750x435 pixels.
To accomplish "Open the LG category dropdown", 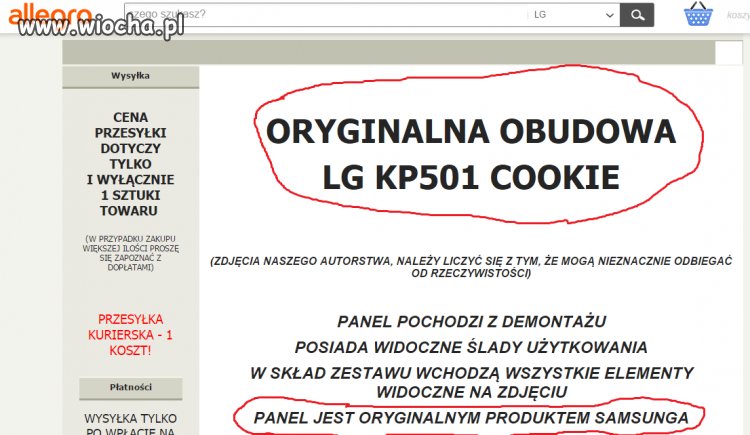I will [574, 15].
